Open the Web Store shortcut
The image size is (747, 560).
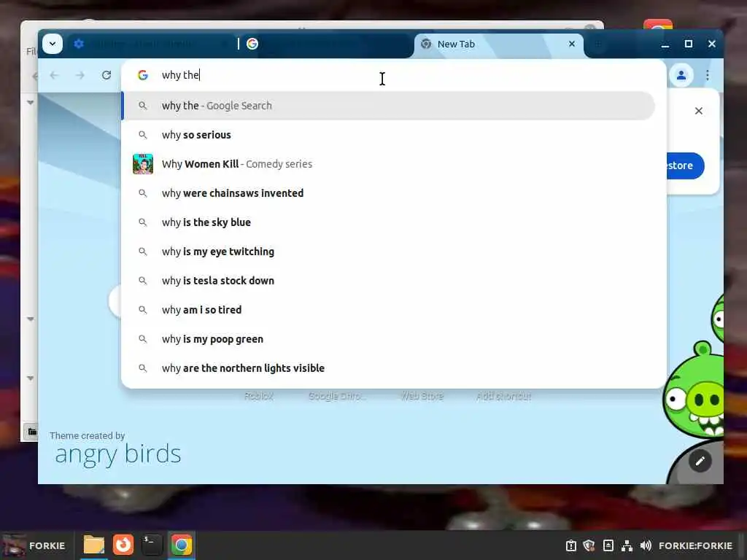tap(422, 396)
